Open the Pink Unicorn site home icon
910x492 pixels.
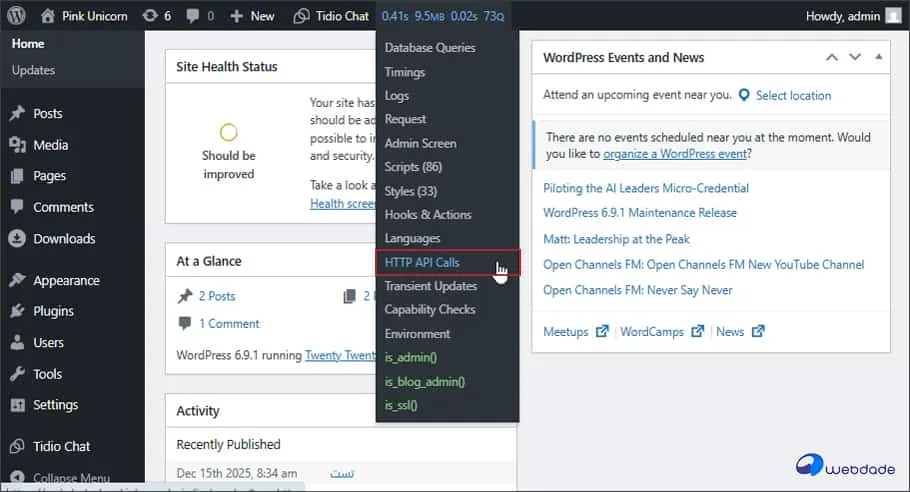49,16
